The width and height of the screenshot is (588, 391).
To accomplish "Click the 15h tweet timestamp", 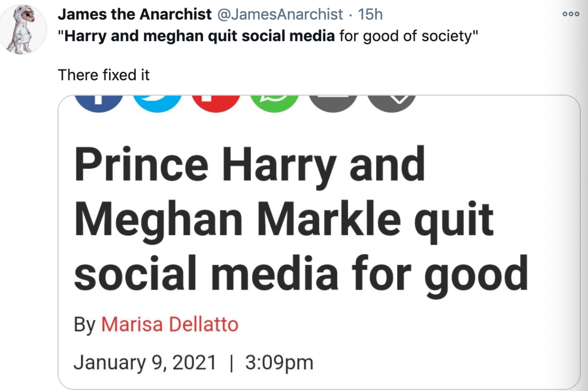I will point(370,14).
